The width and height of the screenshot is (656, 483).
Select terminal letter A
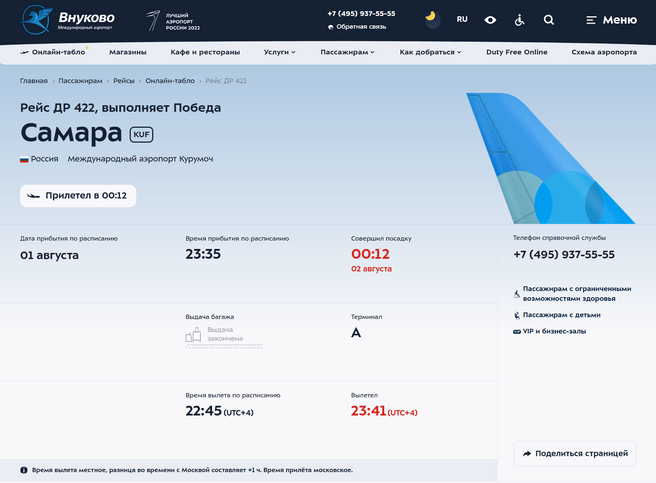(x=356, y=333)
